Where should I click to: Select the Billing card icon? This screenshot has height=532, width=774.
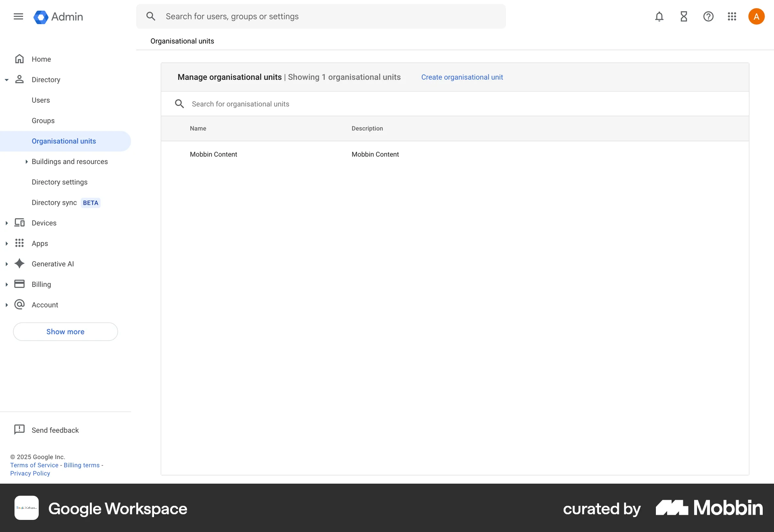[19, 284]
